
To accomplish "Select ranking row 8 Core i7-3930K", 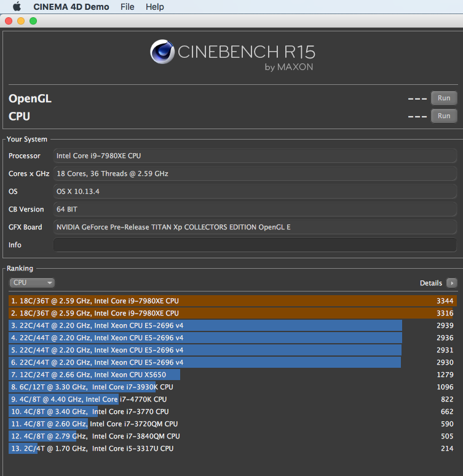I will tap(232, 387).
